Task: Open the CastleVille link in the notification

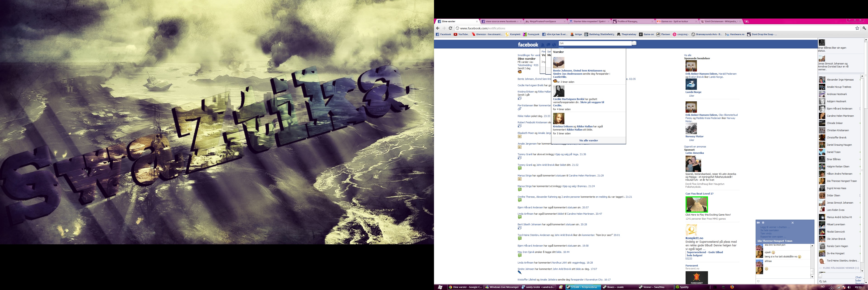Action: click(560, 77)
